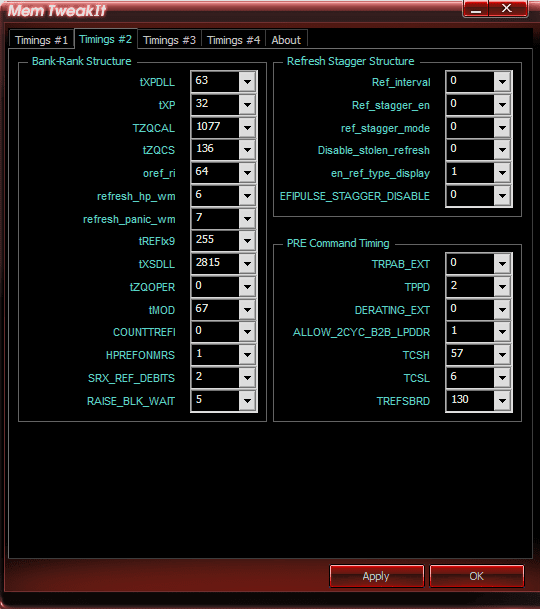
Task: Open the About tab
Action: 286,40
